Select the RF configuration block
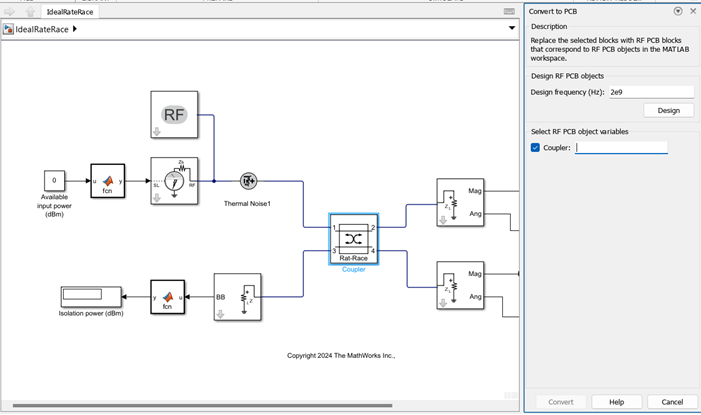 pyautogui.click(x=174, y=113)
